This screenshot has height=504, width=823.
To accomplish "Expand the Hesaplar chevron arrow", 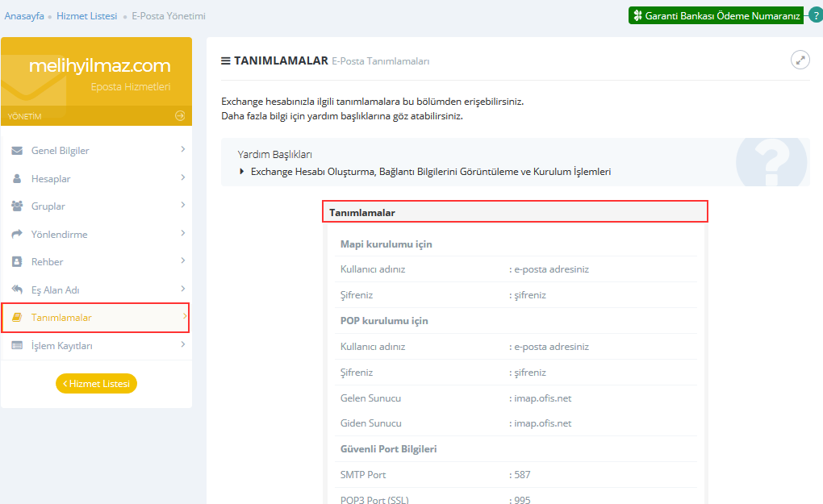I will (x=183, y=177).
